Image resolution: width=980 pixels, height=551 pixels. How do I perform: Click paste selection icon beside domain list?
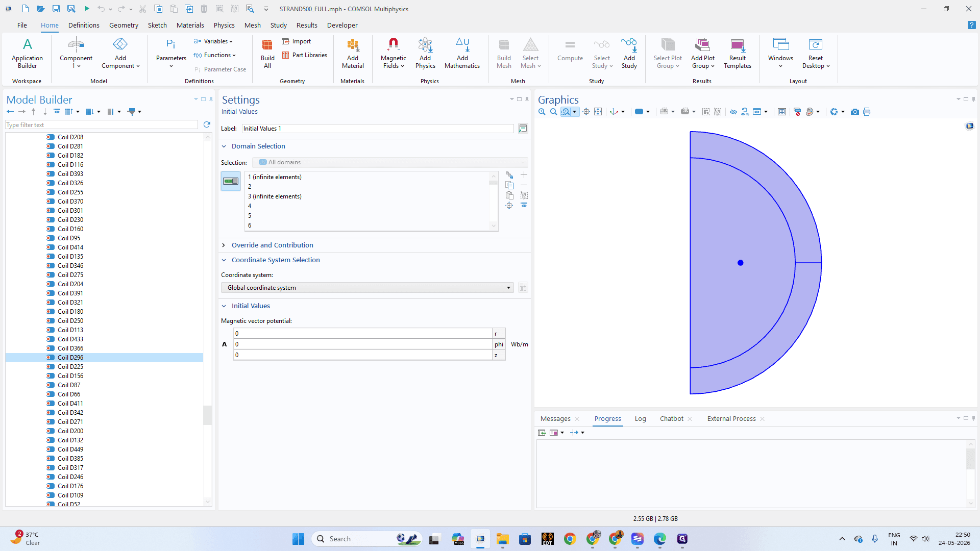click(509, 195)
